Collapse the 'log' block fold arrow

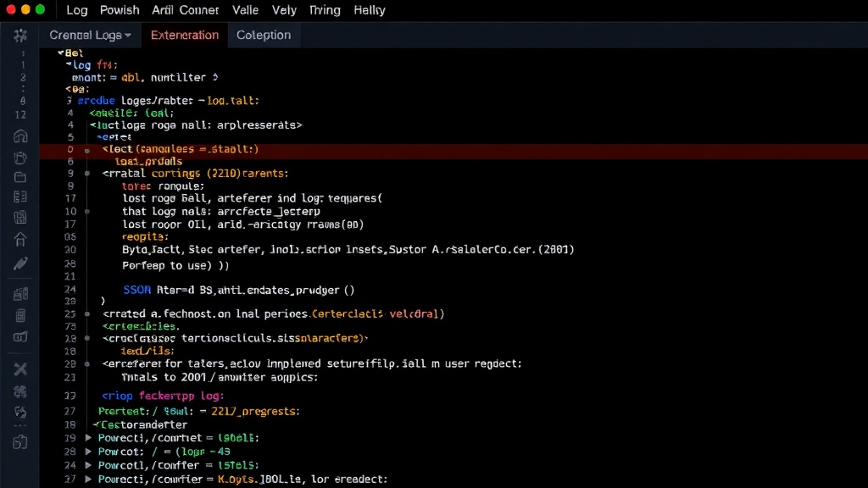tap(69, 64)
